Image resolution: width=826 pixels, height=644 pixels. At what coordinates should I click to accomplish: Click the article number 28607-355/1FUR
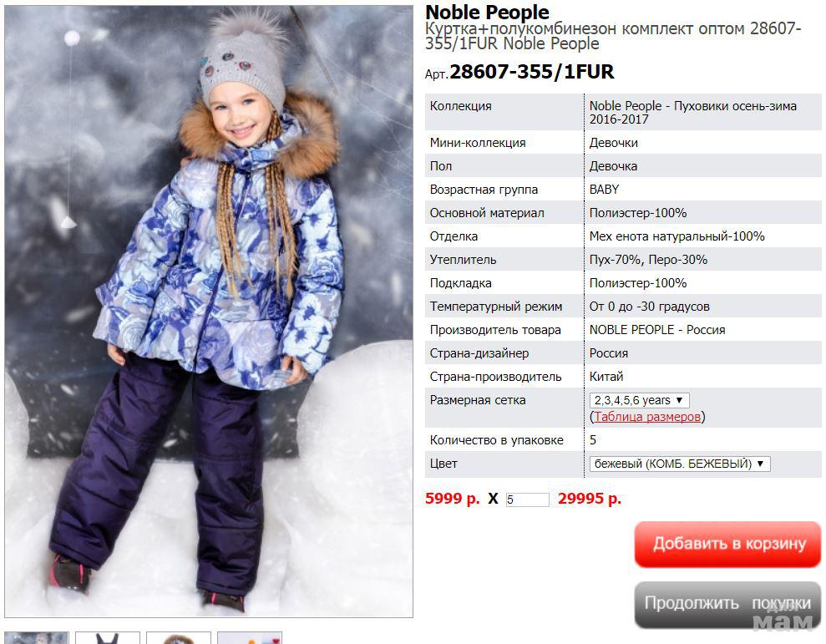point(531,72)
